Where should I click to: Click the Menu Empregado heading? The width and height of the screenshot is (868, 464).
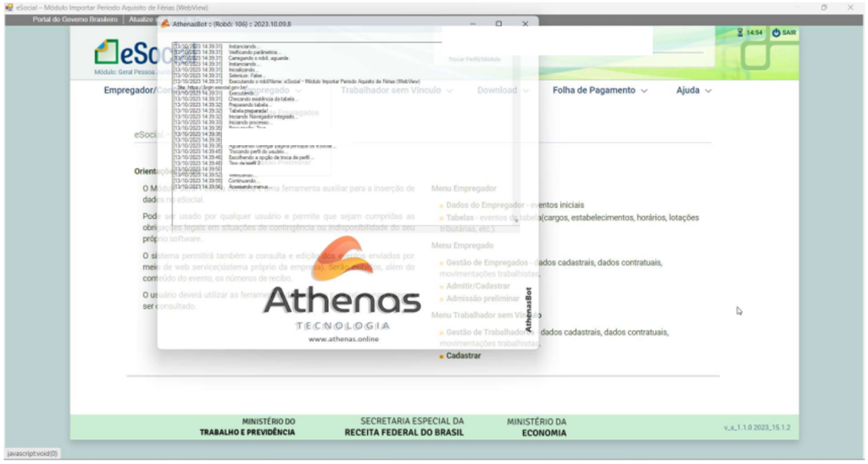pos(462,245)
